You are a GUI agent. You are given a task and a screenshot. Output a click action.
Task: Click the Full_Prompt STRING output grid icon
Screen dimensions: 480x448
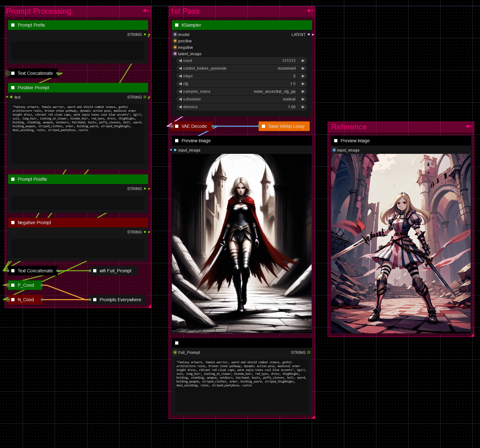[309, 352]
